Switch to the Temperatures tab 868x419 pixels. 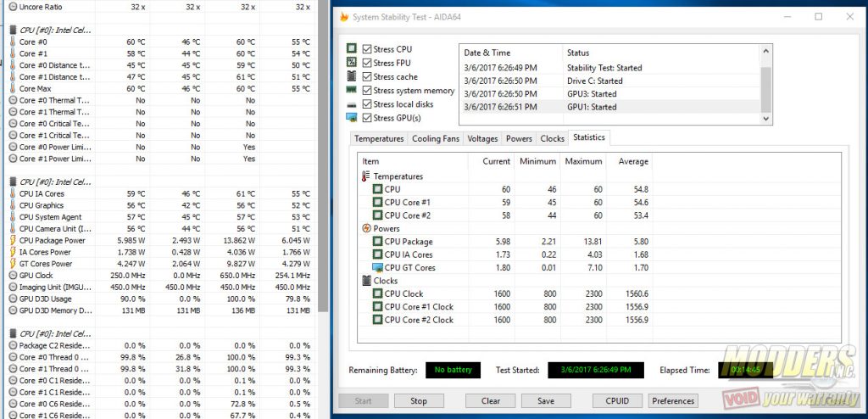[x=379, y=138]
